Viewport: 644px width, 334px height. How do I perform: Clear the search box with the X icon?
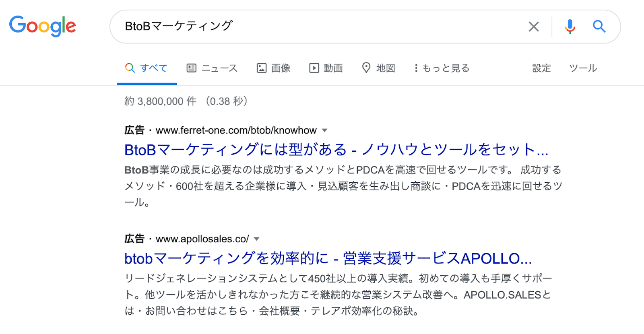[534, 27]
